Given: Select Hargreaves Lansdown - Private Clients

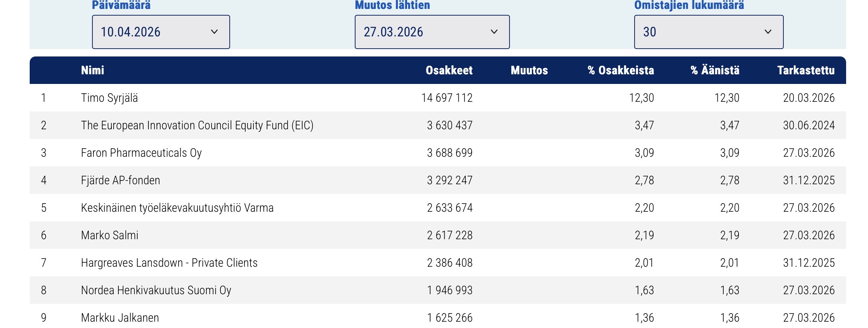Looking at the screenshot, I should pos(169,263).
